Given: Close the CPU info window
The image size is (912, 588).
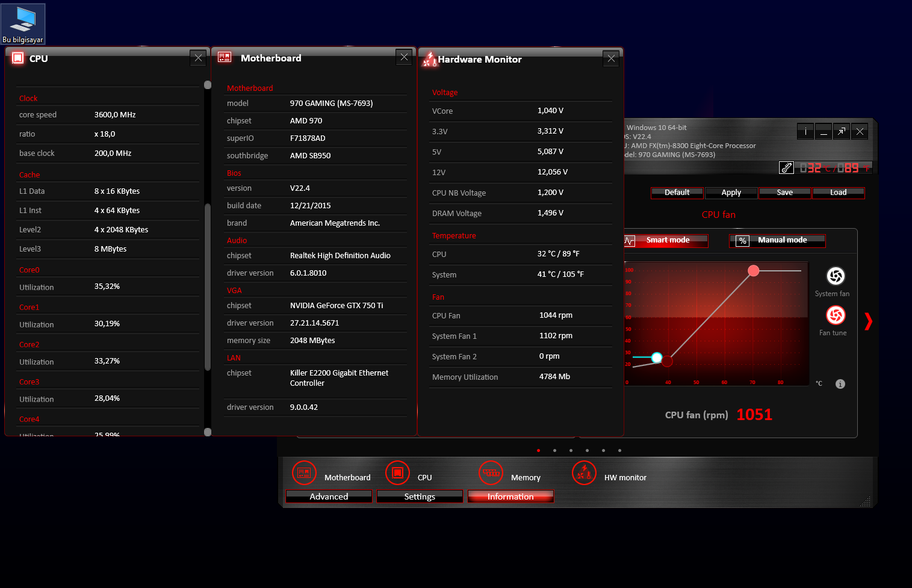Looking at the screenshot, I should point(198,58).
